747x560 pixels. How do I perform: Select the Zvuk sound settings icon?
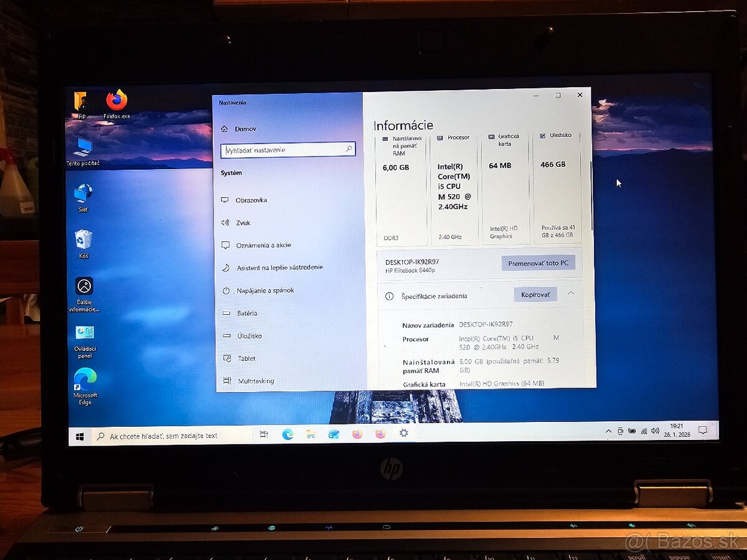pos(243,222)
